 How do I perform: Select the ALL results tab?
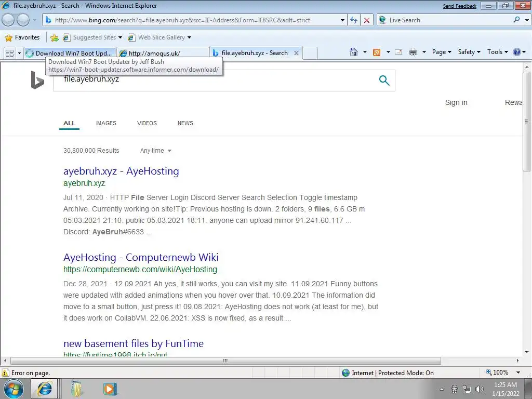[69, 123]
